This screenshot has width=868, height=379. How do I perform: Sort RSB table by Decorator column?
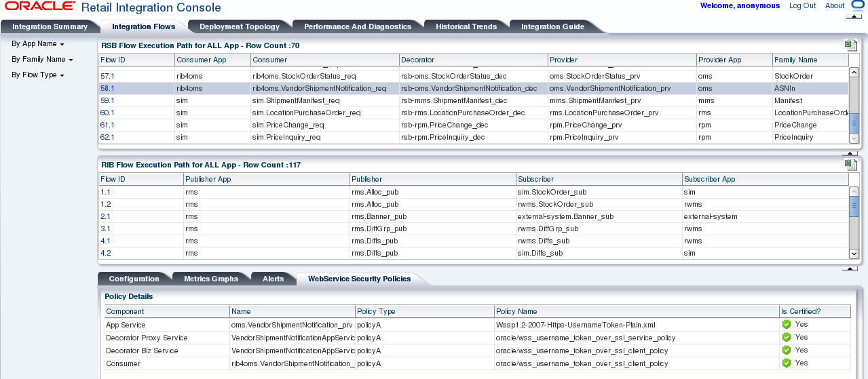(473, 60)
